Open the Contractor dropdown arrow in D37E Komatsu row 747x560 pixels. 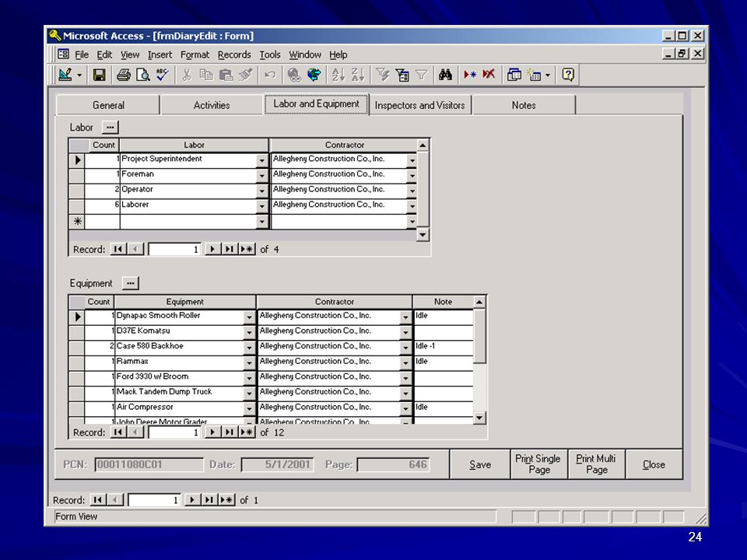(405, 332)
